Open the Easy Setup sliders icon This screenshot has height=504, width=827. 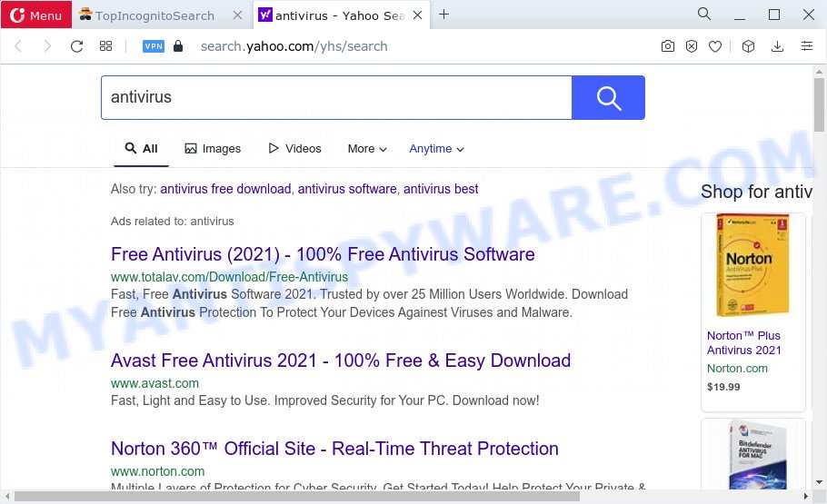pyautogui.click(x=807, y=46)
